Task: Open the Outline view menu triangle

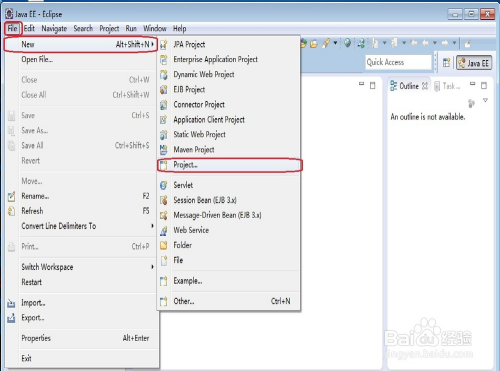Action: tap(485, 100)
